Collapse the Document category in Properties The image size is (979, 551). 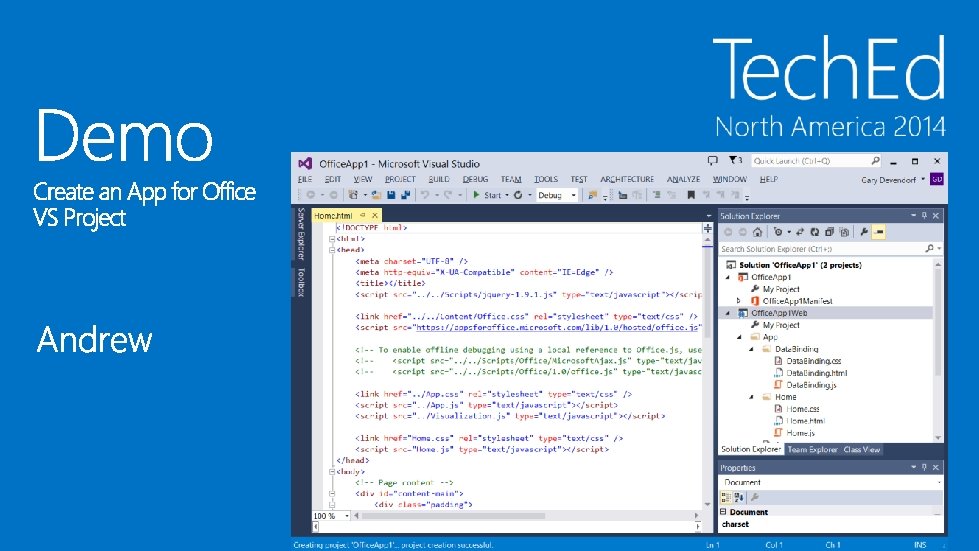tap(724, 512)
